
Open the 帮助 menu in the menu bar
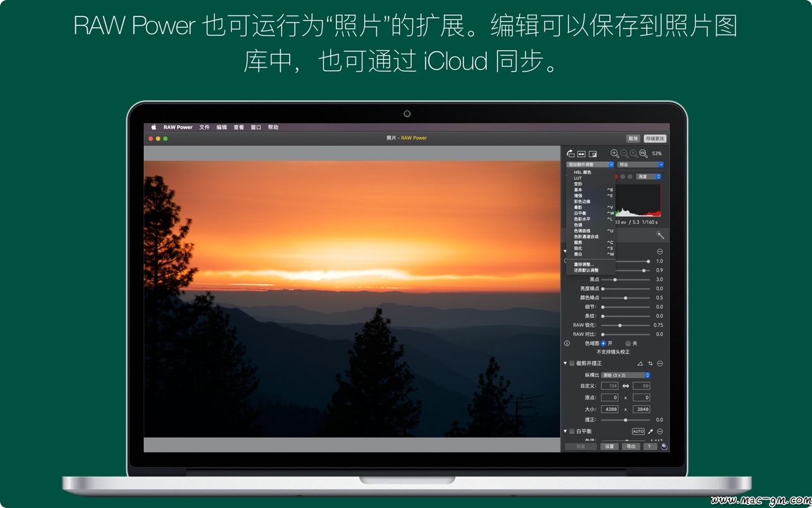point(273,127)
